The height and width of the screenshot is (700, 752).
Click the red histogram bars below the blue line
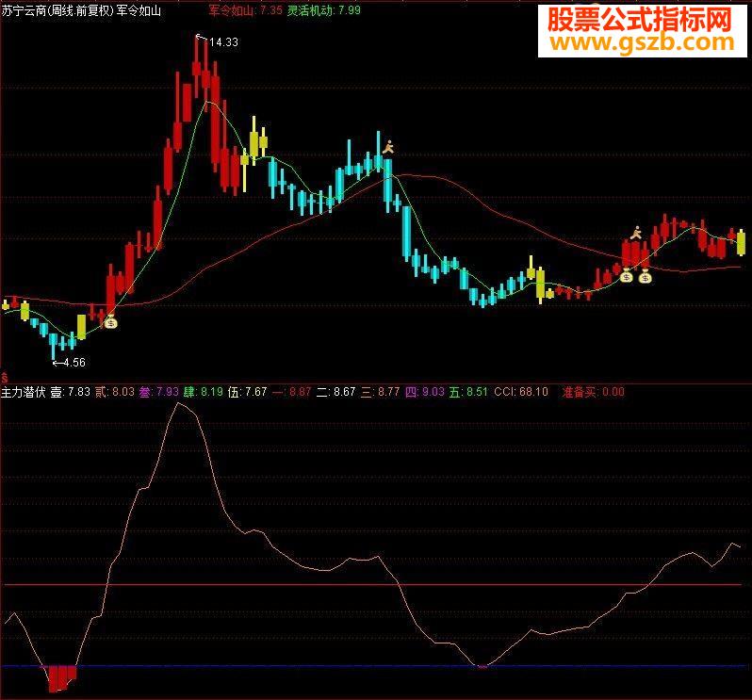point(62,678)
